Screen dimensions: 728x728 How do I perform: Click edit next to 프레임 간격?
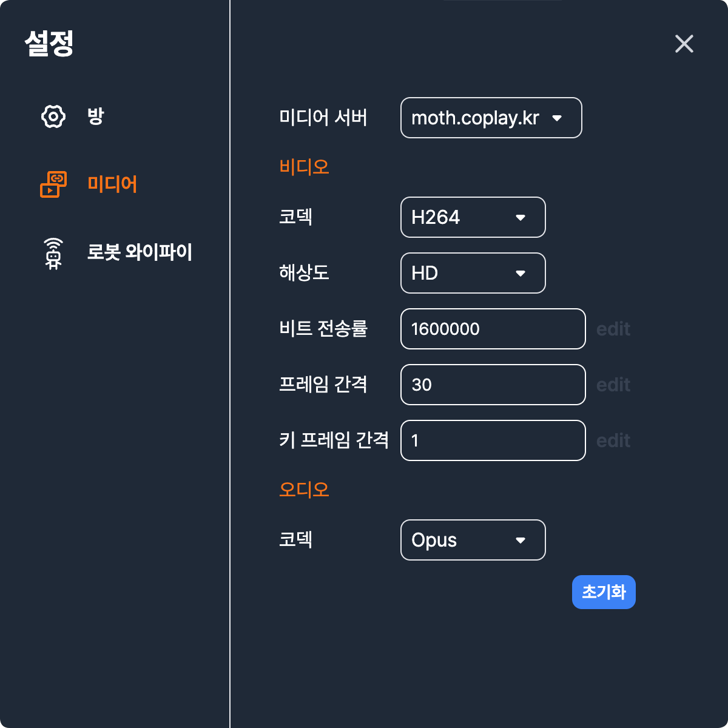(613, 385)
